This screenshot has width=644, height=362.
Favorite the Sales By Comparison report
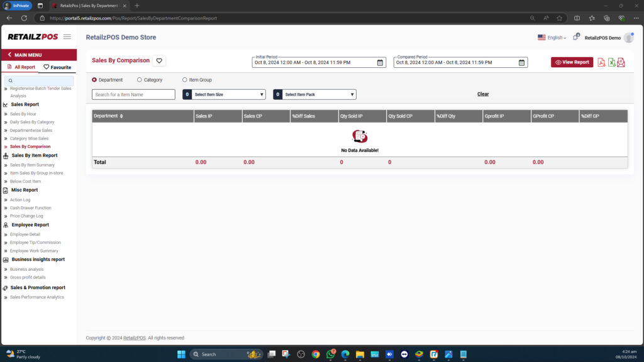pyautogui.click(x=159, y=60)
